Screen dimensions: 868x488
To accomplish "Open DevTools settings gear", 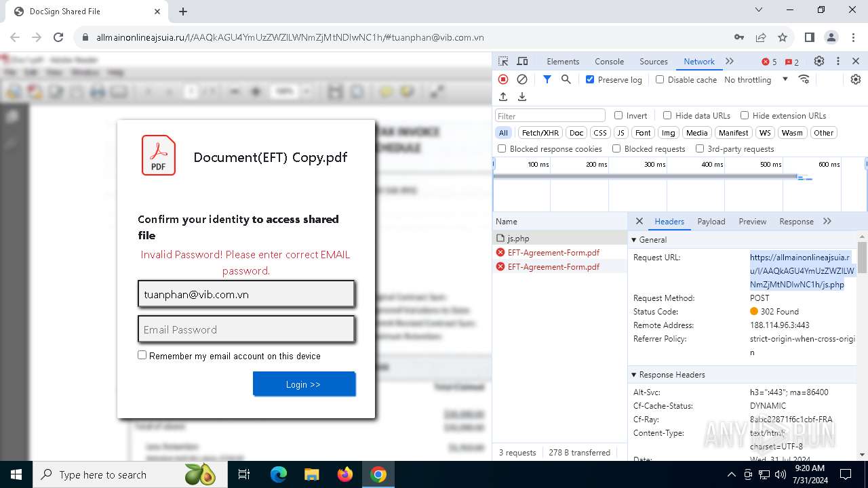I will coord(819,61).
